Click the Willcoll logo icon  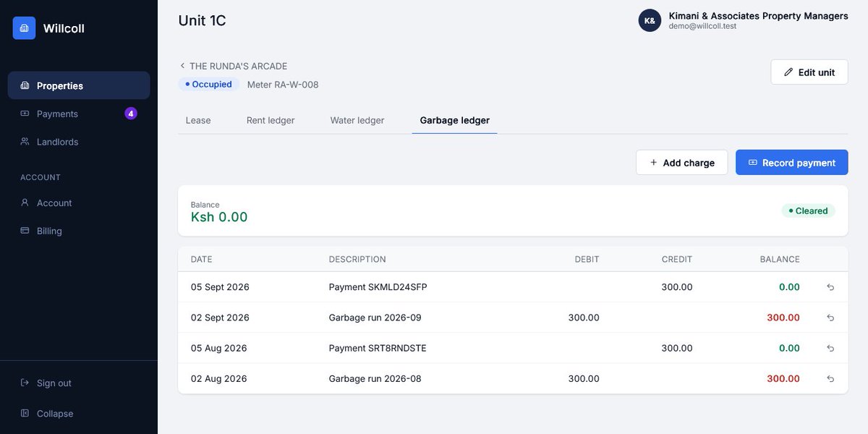click(24, 28)
